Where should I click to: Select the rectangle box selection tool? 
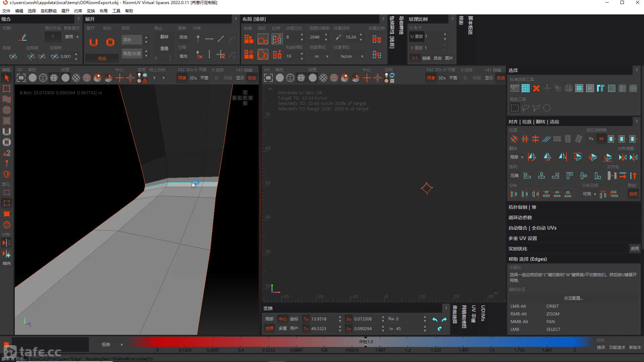(x=515, y=108)
